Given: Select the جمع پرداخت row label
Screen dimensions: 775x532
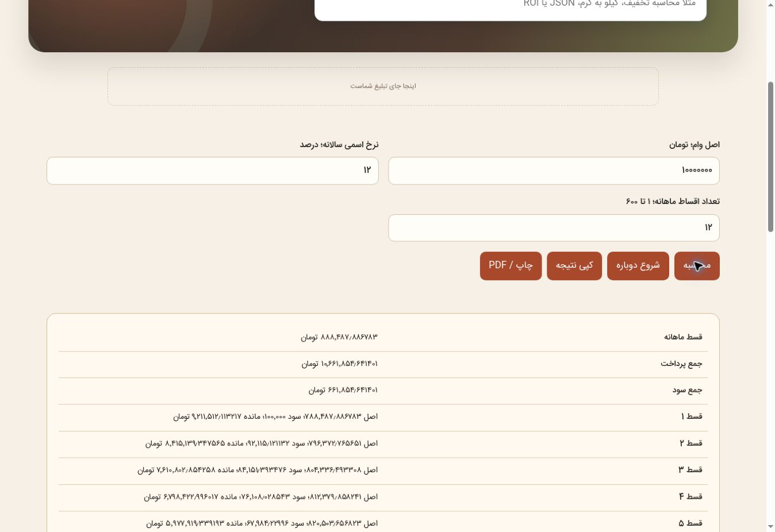Looking at the screenshot, I should pos(681,364).
